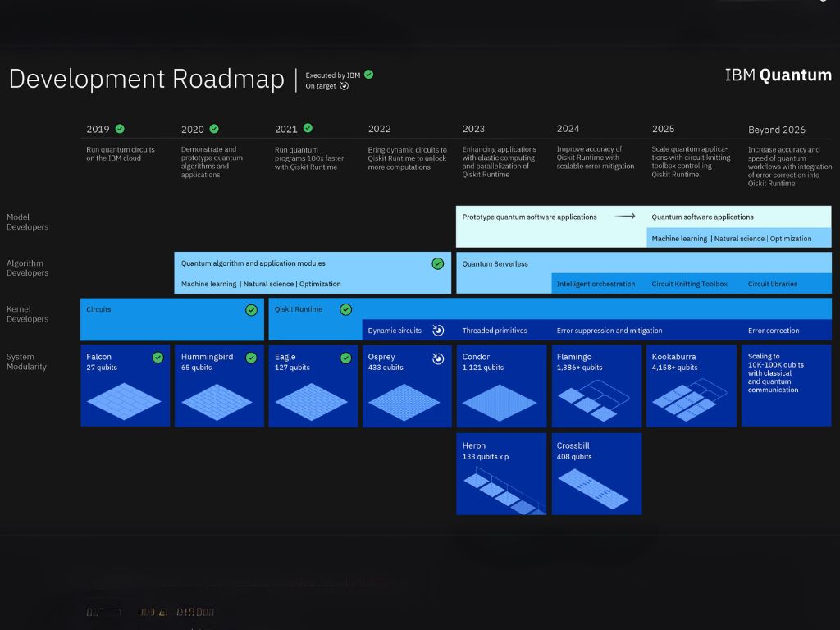Click the Osprey tile's on-target icon
The height and width of the screenshot is (630, 840).
pos(438,358)
